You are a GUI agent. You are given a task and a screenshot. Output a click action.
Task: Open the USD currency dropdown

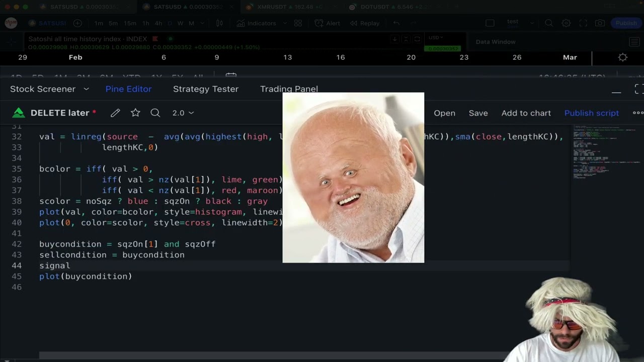435,38
